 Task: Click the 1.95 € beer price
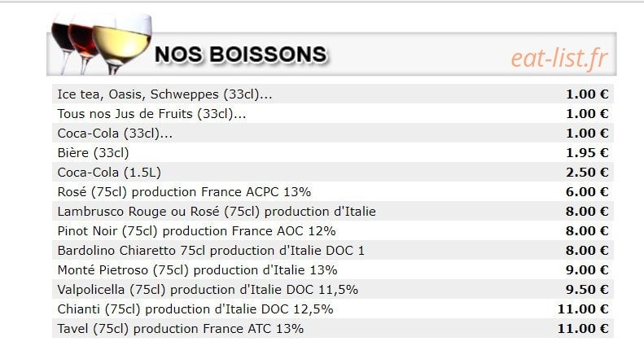point(587,153)
